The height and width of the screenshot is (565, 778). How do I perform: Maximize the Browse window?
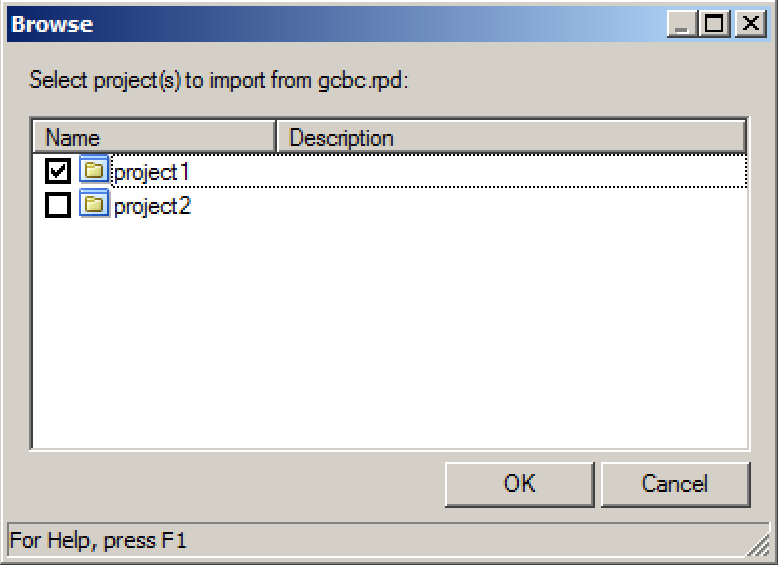point(714,24)
